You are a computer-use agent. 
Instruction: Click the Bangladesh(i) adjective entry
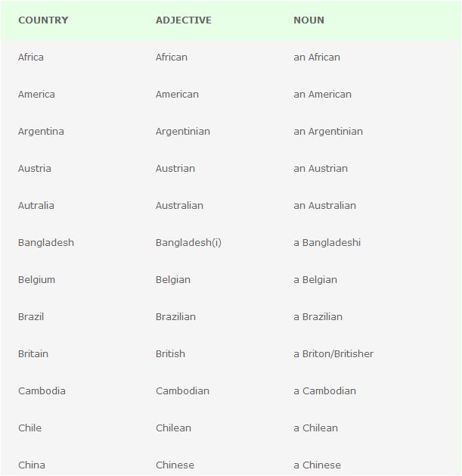pos(188,243)
